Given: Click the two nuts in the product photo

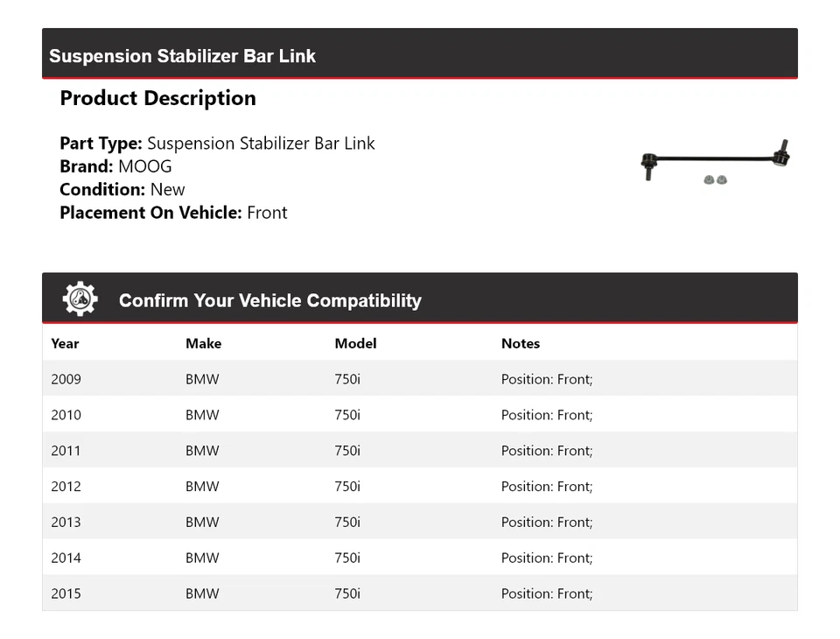Looking at the screenshot, I should (716, 179).
